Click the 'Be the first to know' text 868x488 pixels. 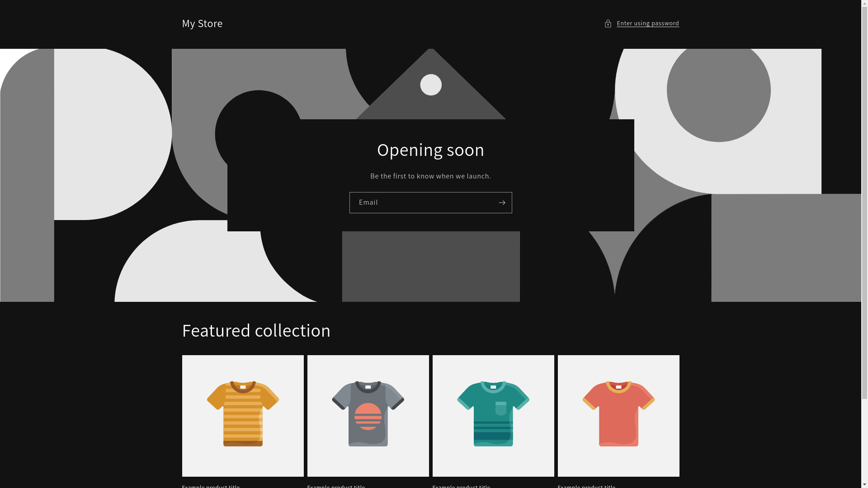pos(430,176)
